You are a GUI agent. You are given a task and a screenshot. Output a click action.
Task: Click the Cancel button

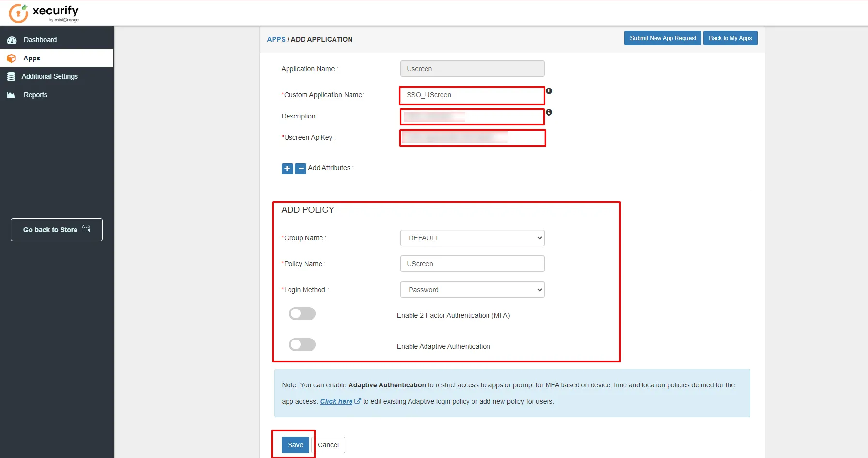328,445
